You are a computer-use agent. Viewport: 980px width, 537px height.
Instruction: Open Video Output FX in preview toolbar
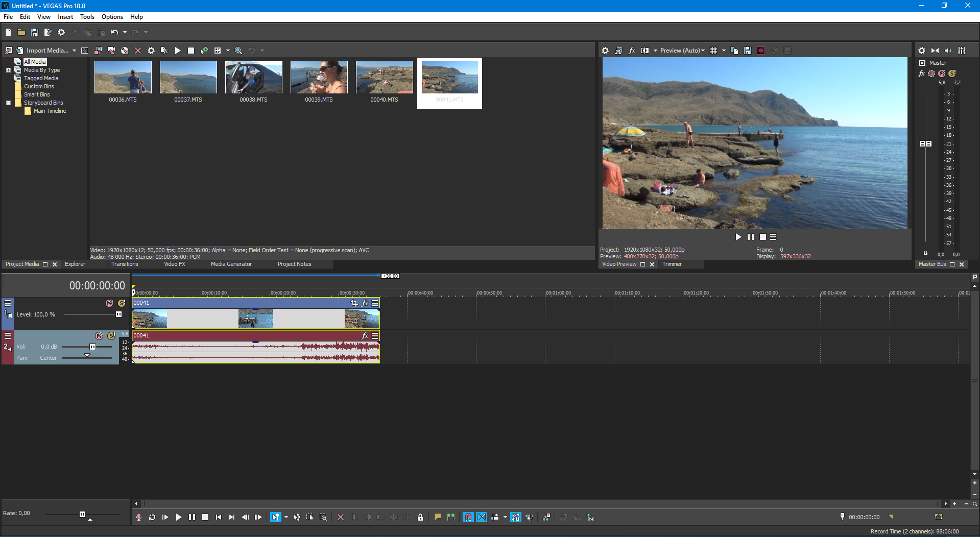(632, 51)
